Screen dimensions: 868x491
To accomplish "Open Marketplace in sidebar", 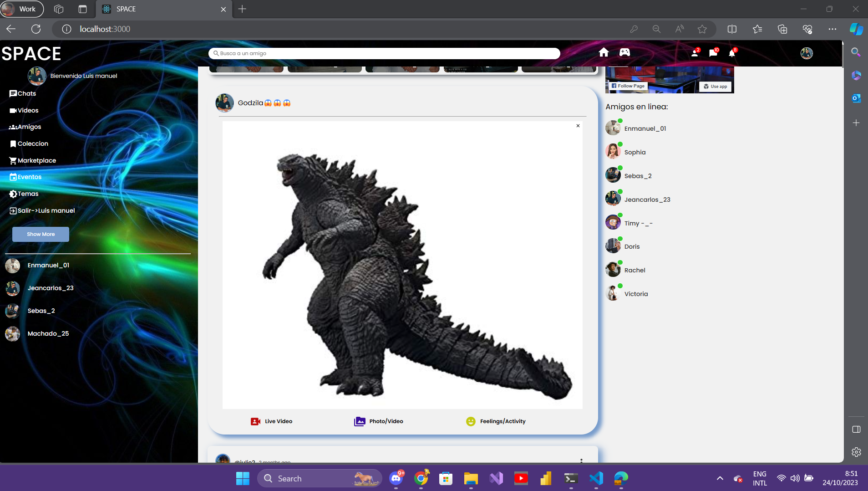I will click(33, 160).
